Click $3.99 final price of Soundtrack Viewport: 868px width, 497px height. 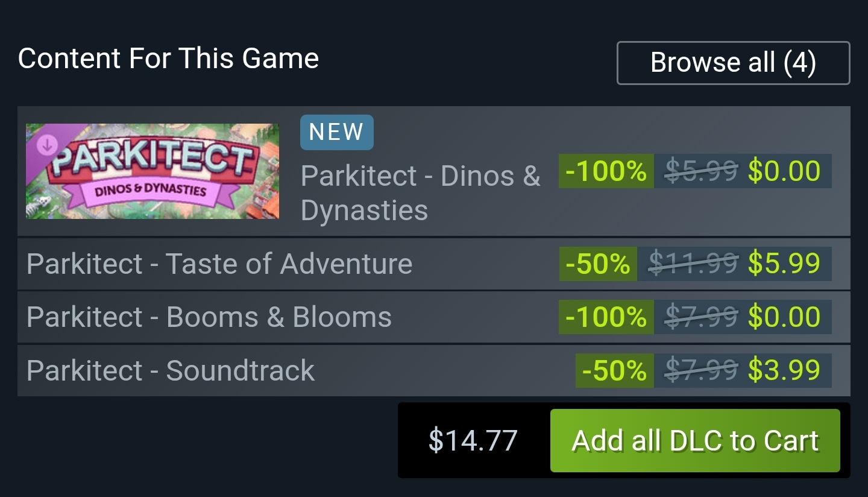pos(784,370)
